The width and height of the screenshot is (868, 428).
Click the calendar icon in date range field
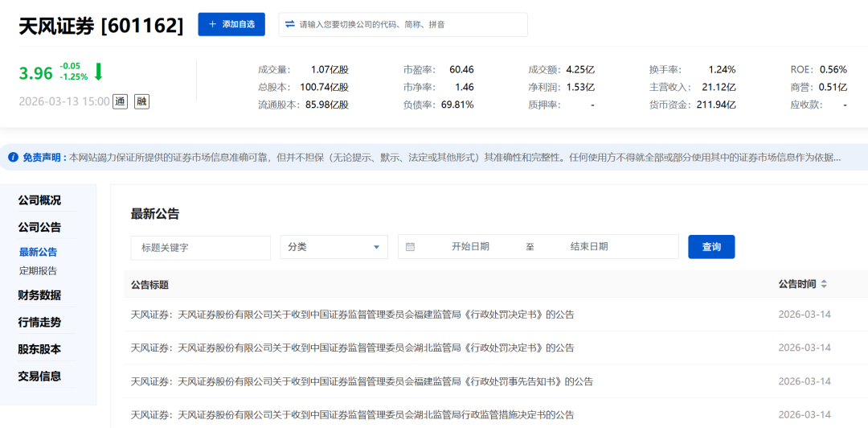point(410,247)
